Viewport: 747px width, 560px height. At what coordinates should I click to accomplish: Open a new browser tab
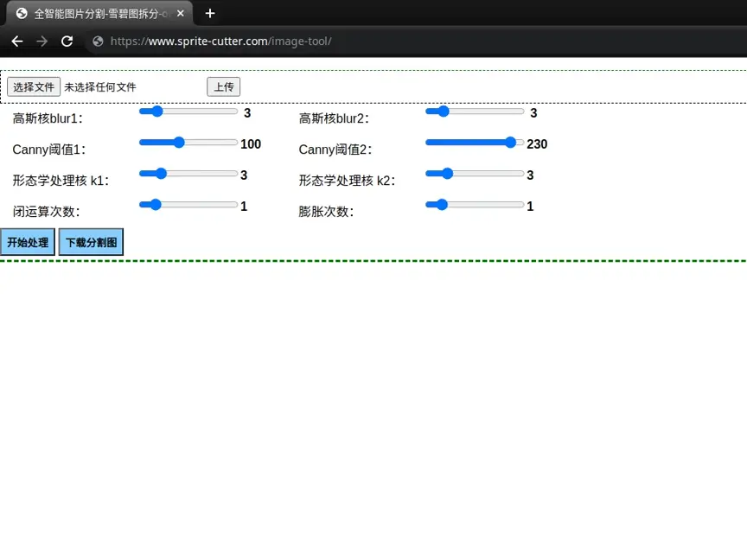point(210,13)
